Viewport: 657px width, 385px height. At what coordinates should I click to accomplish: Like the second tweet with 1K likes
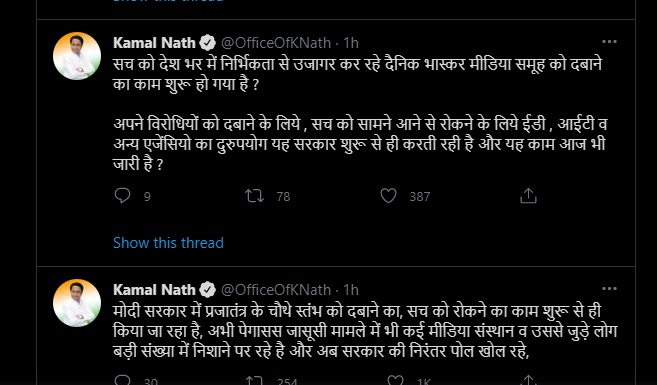(395, 380)
